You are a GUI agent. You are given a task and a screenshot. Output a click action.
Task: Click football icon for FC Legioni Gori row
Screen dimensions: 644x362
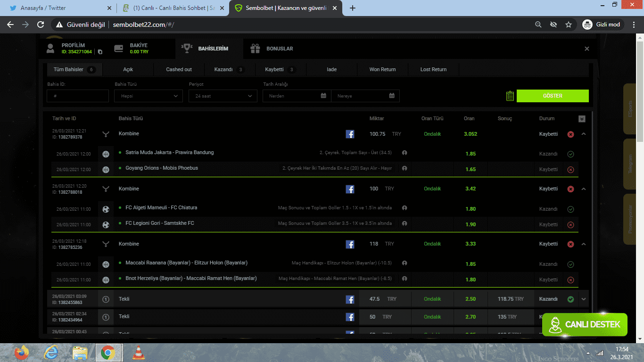click(106, 224)
